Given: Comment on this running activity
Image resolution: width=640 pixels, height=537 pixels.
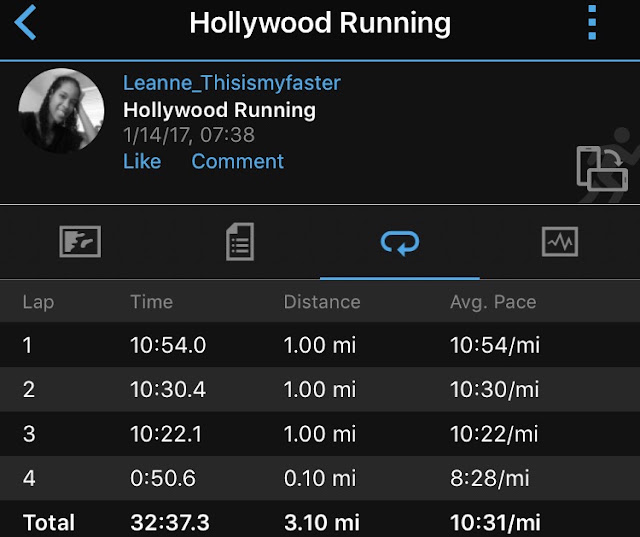Looking at the screenshot, I should [238, 161].
